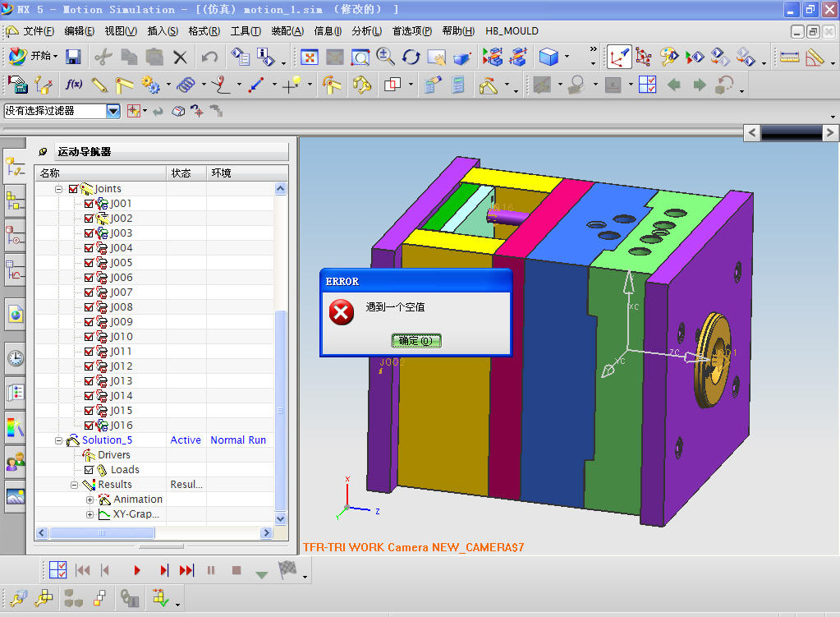
Task: Click the f(x) expressions icon
Action: [73, 84]
